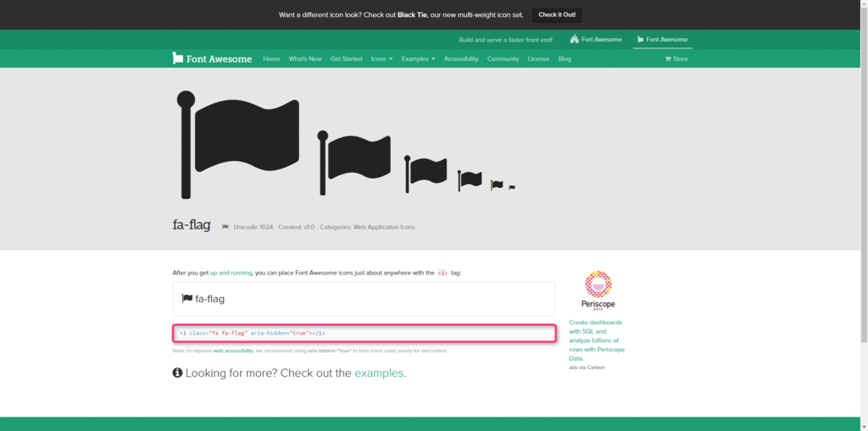The width and height of the screenshot is (868, 431).
Task: Open the Blog link in navbar
Action: (565, 58)
